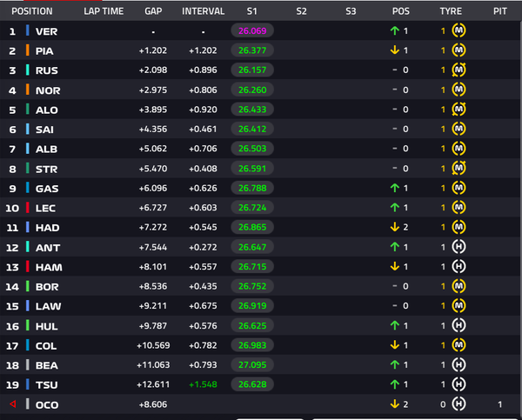Screen dimensions: 522x420
Task: Click HAD's yellow down position arrow
Action: 394,227
